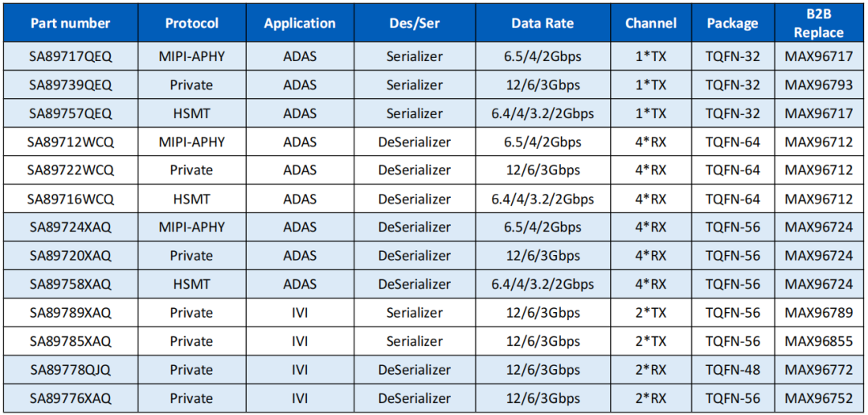Select the SA89789XAQ part number cell
This screenshot has width=868, height=415.
click(71, 313)
